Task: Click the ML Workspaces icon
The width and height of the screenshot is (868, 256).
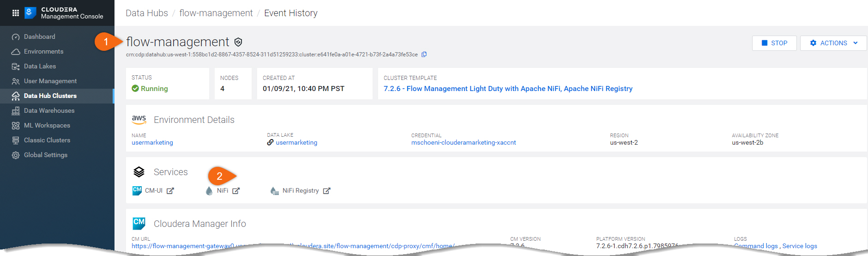Action: tap(16, 126)
